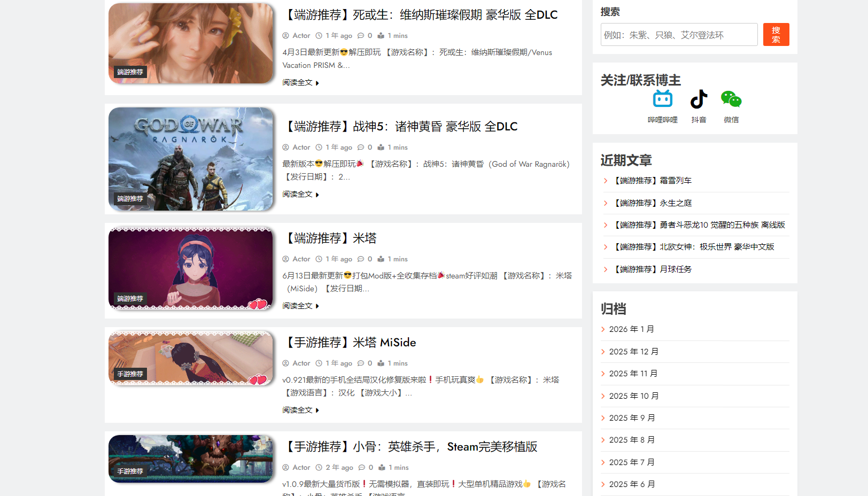
Task: Click the Venus Vacation post thumbnail
Action: coord(191,43)
